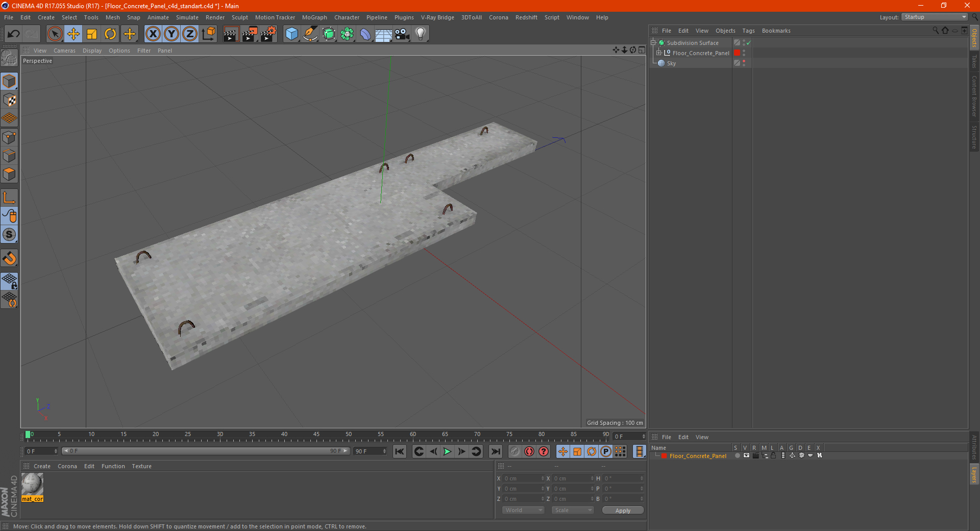Open the Object Manager Tags menu

pos(748,31)
